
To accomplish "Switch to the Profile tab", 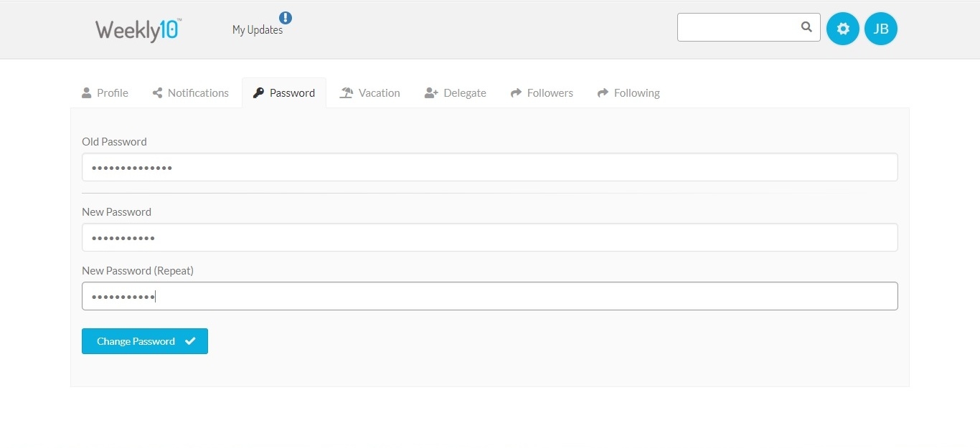I will [113, 92].
